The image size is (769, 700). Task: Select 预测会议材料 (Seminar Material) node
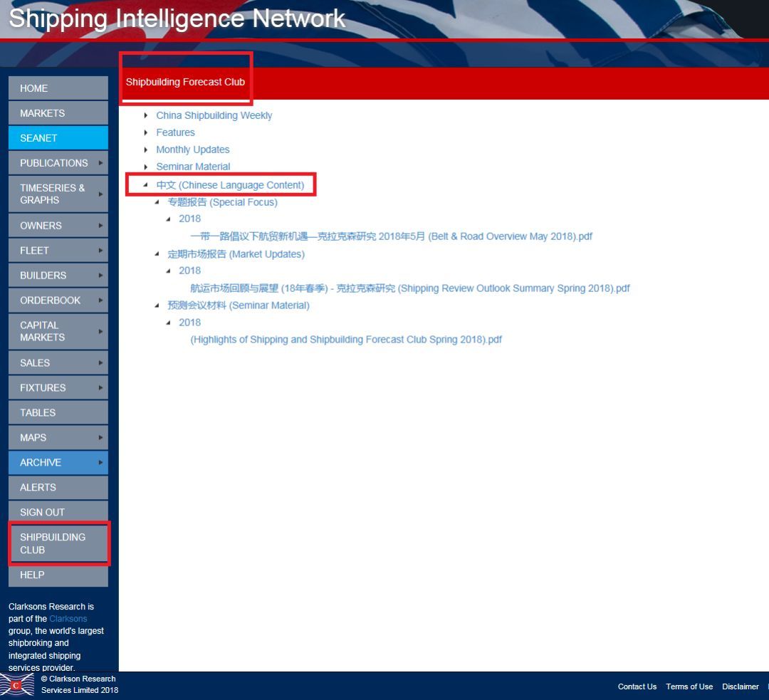tap(239, 305)
